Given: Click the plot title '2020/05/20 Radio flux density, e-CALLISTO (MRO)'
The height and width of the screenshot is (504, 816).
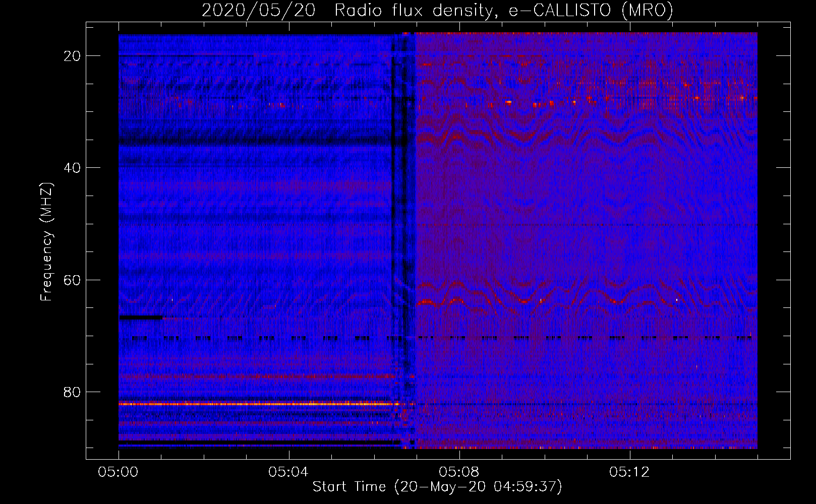Looking at the screenshot, I should tap(437, 10).
